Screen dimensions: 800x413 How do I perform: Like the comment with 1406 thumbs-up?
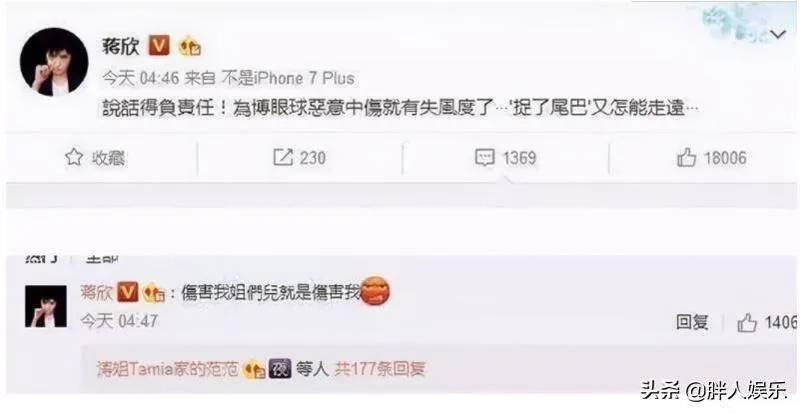(x=746, y=323)
